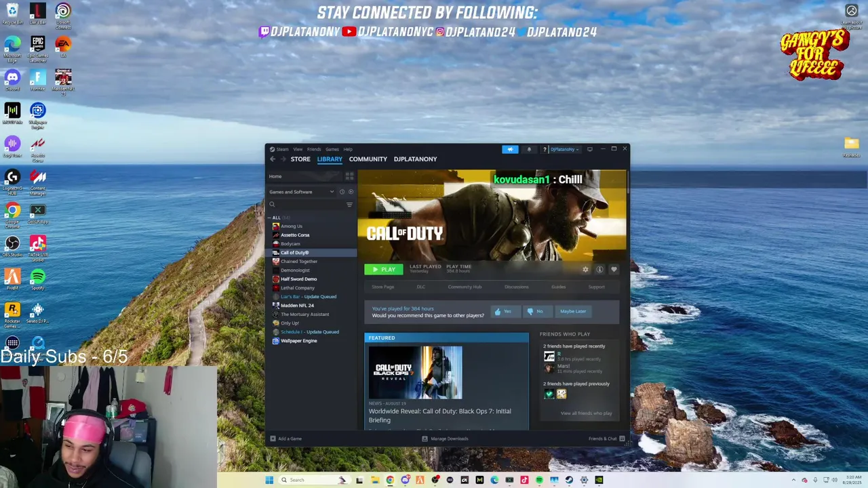Open the Steam notifications bell
Screen dimensions: 868x488
(529, 149)
